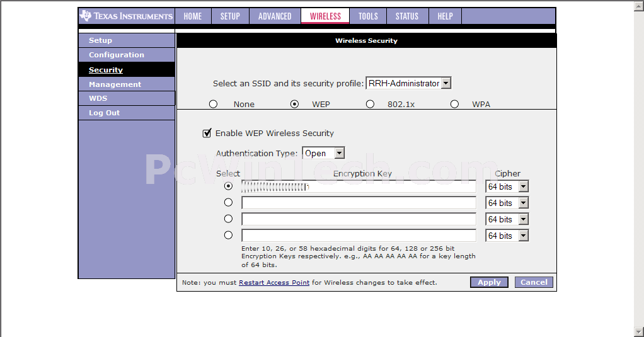Open Management in the sidebar

coord(127,84)
